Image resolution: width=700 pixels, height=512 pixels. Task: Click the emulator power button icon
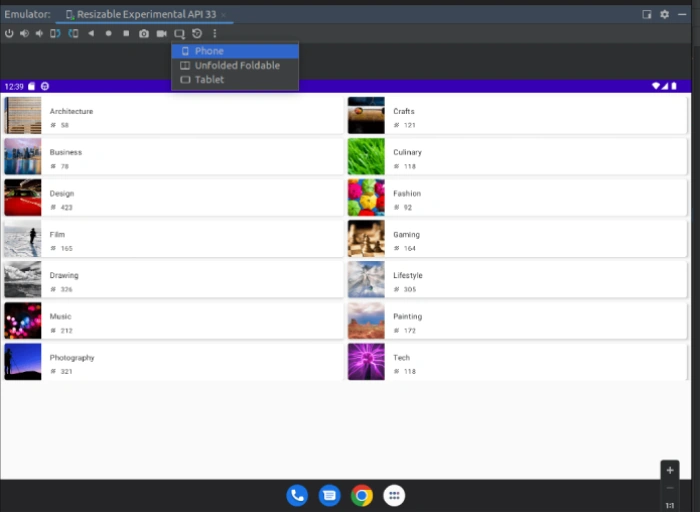coord(9,33)
